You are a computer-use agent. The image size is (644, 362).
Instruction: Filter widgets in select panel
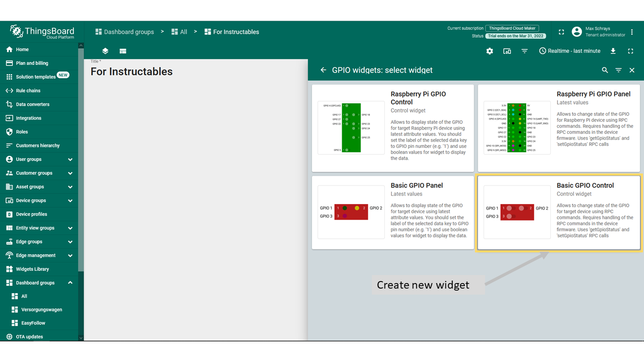coord(618,70)
